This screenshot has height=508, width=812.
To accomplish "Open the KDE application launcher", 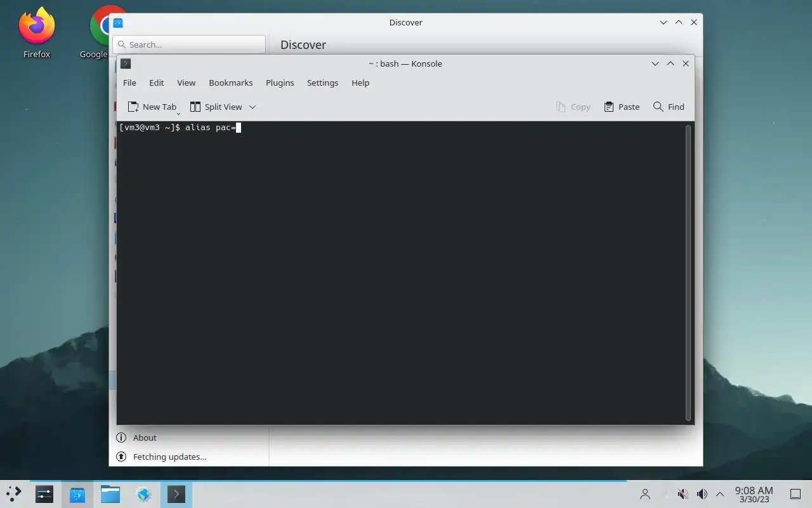I will tap(14, 494).
